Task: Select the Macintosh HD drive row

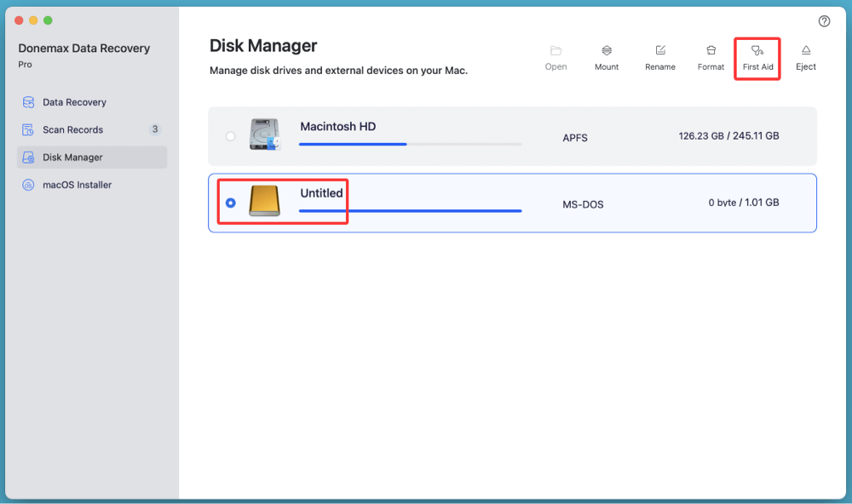Action: [x=511, y=136]
